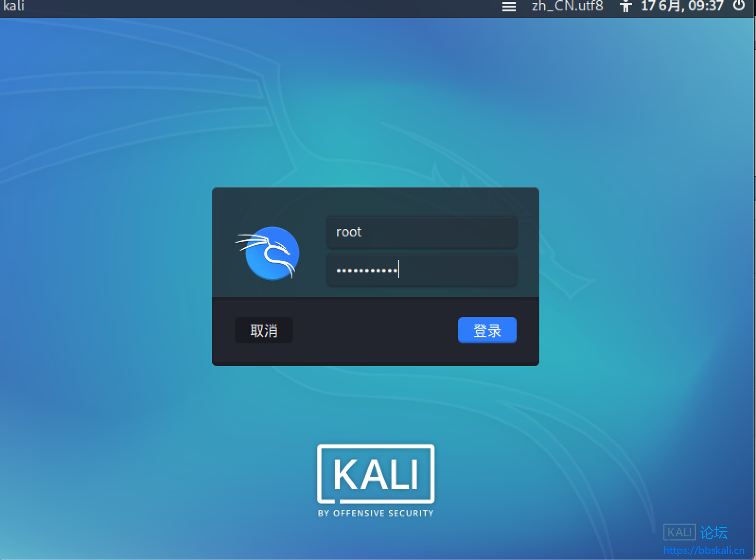756x560 pixels.
Task: Click the Kali dragon user avatar
Action: point(272,253)
